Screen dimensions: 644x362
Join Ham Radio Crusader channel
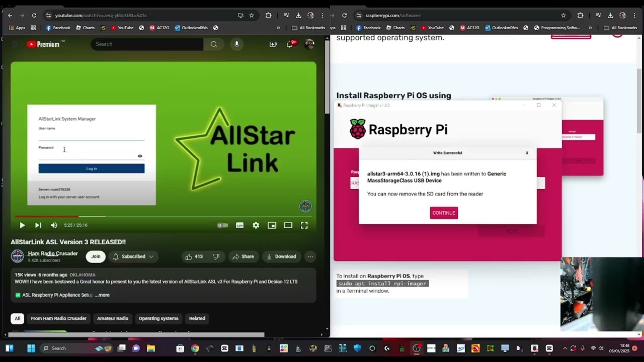click(x=96, y=256)
